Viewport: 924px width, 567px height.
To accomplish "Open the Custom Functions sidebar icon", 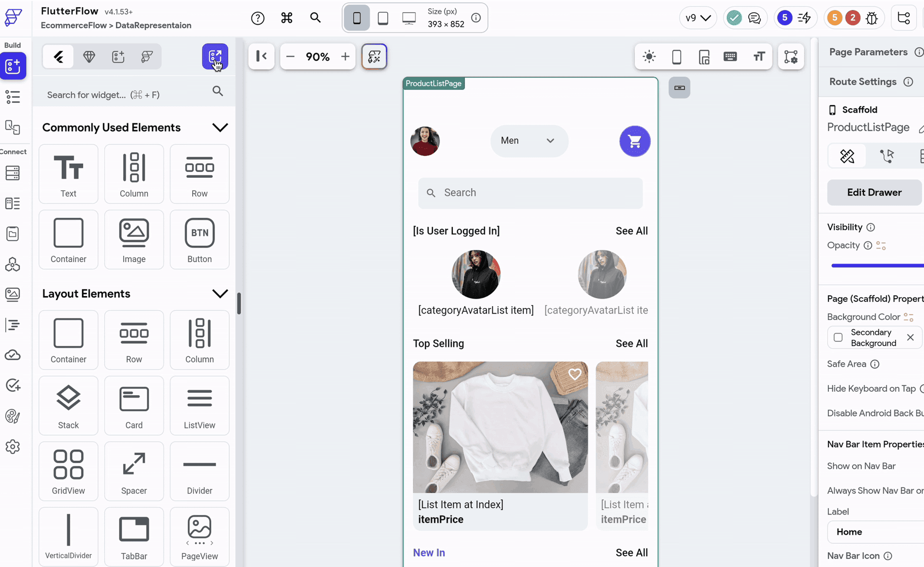I will pos(13,325).
